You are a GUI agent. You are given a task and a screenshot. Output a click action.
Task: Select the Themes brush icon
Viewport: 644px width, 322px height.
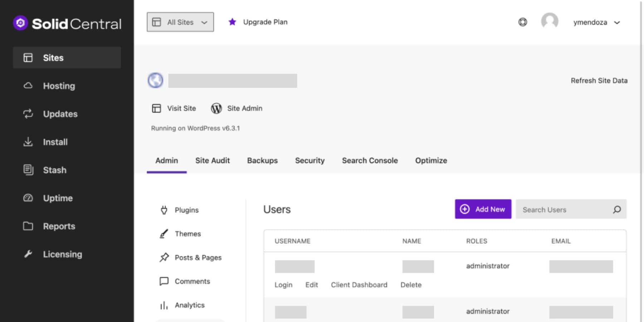pyautogui.click(x=164, y=234)
